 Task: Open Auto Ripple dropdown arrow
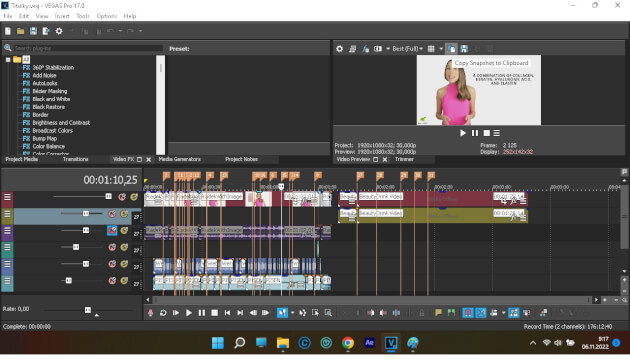pos(503,313)
